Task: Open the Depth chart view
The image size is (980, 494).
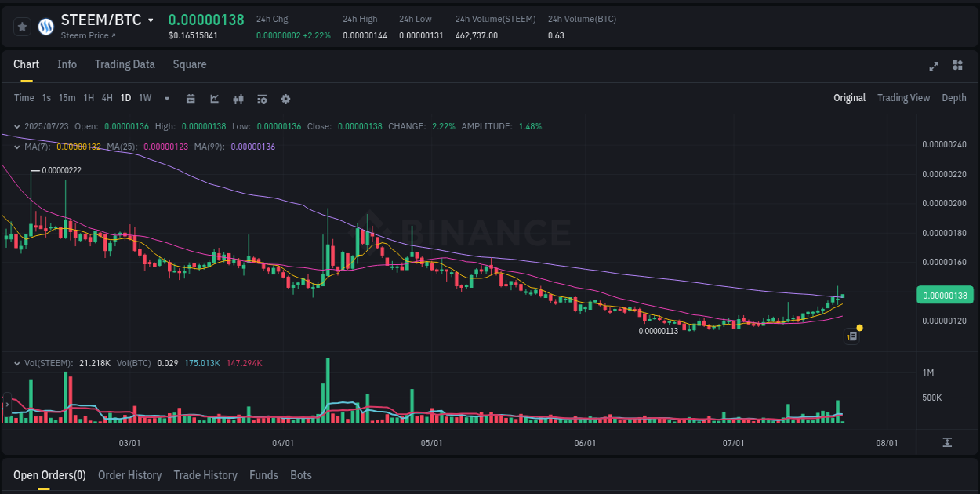Action: click(x=954, y=98)
